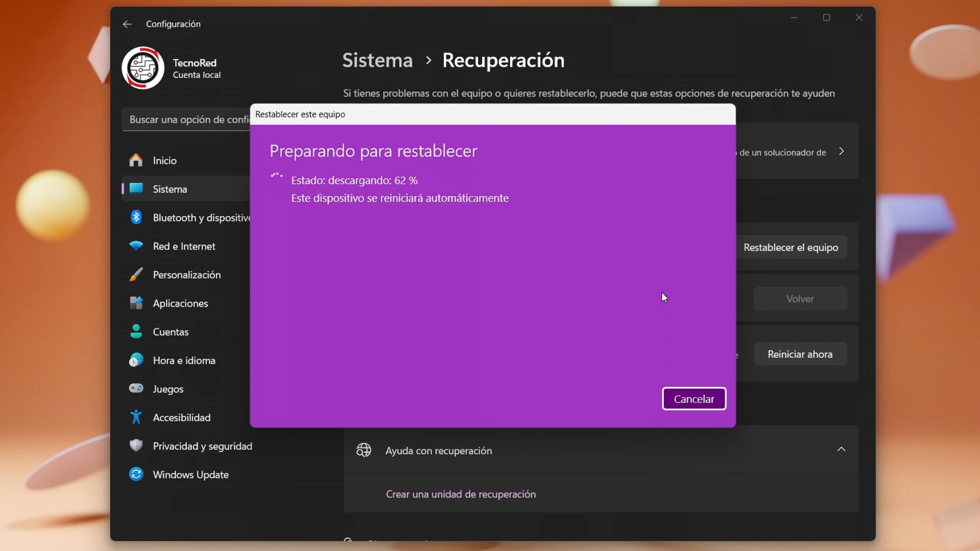Screen dimensions: 980x551
Task: Select the Red e Internet icon
Action: point(136,246)
